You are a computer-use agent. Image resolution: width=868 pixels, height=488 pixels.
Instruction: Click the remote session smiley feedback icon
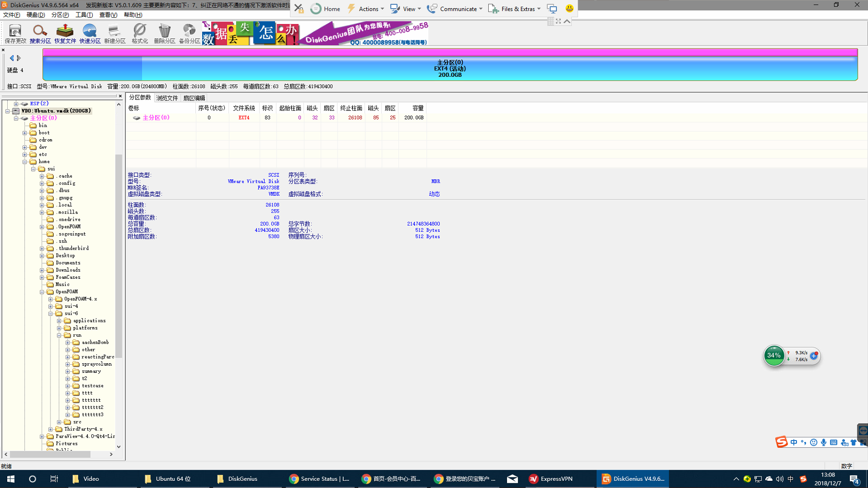(x=569, y=9)
